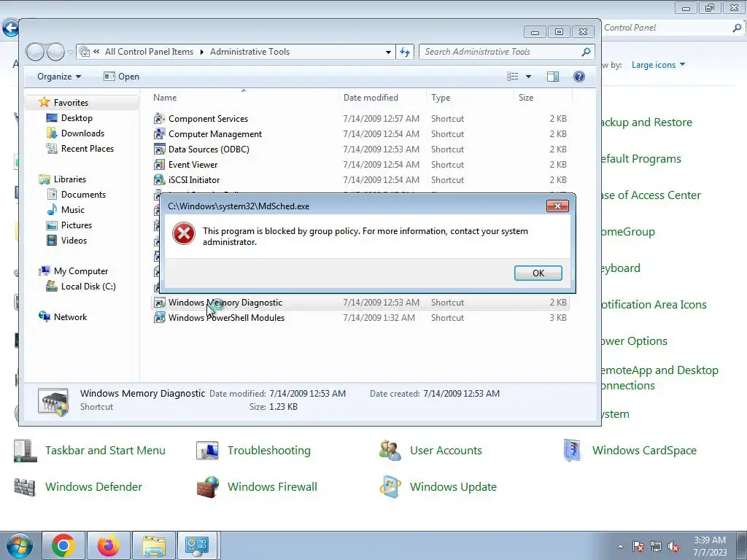
Task: Select Libraries in navigation pane
Action: tap(63, 179)
